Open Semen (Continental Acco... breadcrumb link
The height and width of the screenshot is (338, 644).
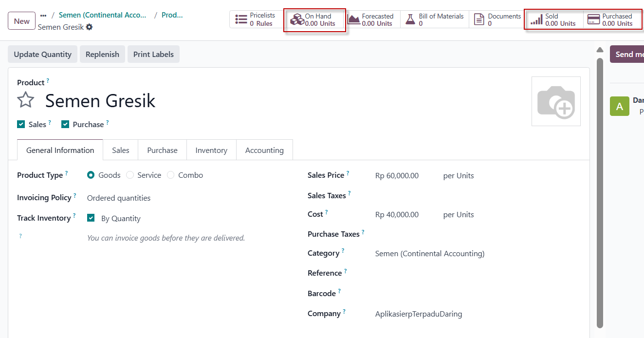tap(103, 15)
